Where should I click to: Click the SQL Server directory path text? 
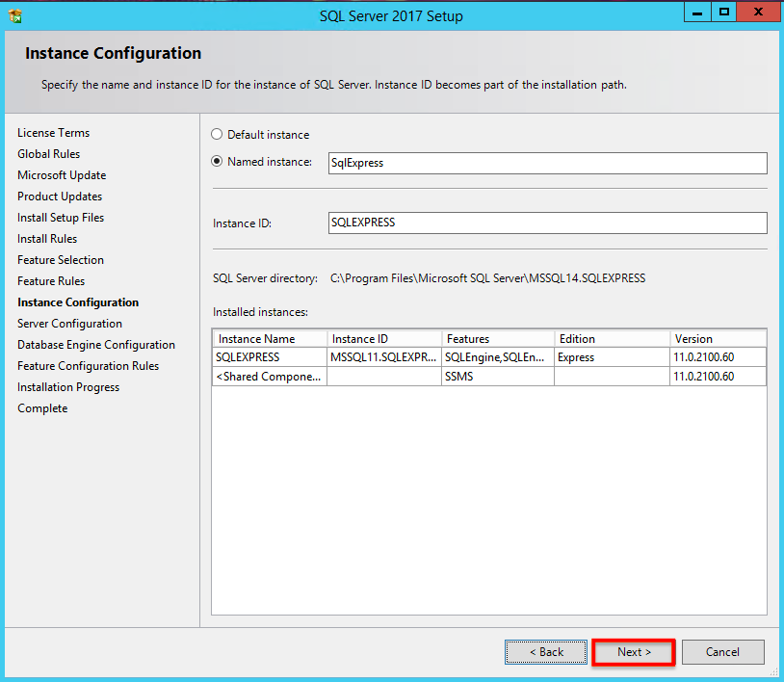click(488, 278)
